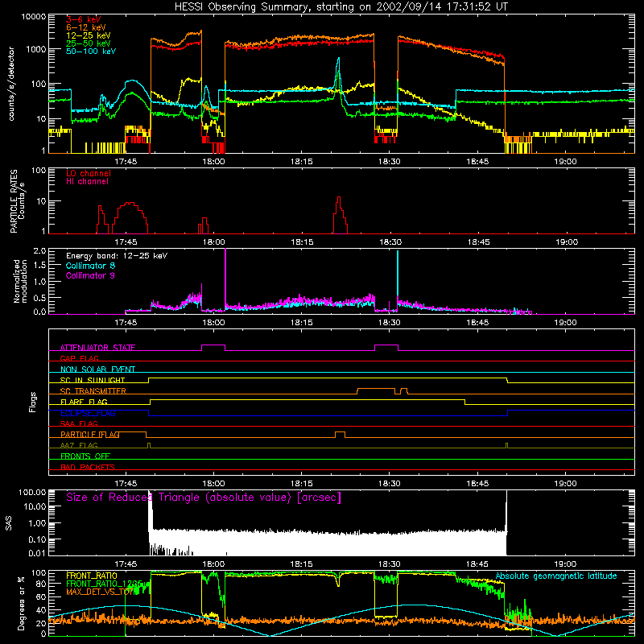This screenshot has width=644, height=644.
Task: Click 18:45 tick under modulation plot
Action: click(477, 323)
